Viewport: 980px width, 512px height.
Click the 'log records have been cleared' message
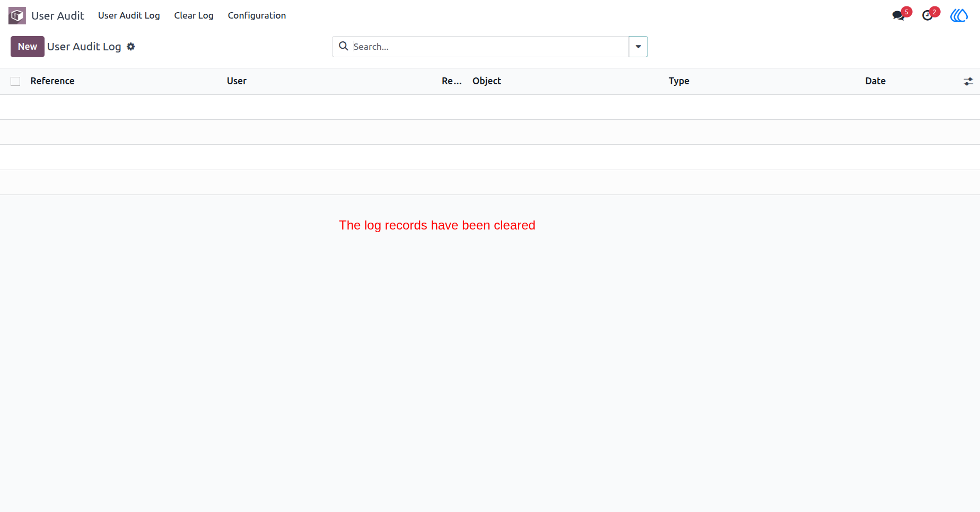tap(437, 225)
